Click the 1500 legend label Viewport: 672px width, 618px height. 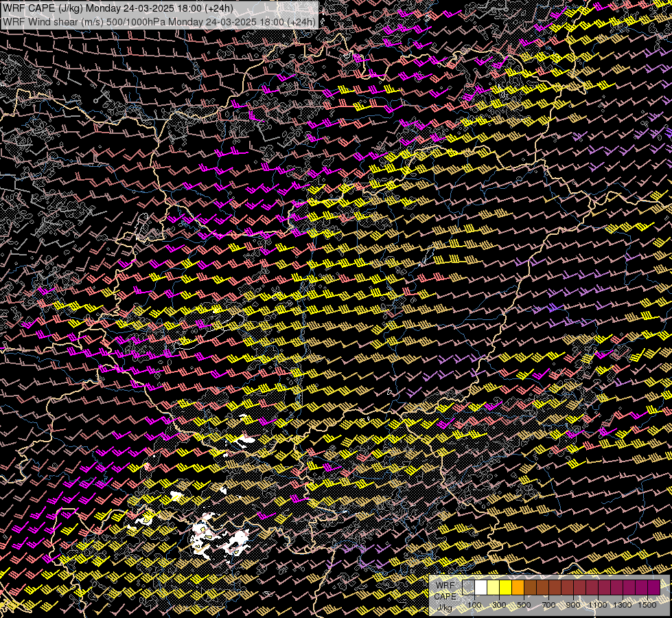point(647,605)
